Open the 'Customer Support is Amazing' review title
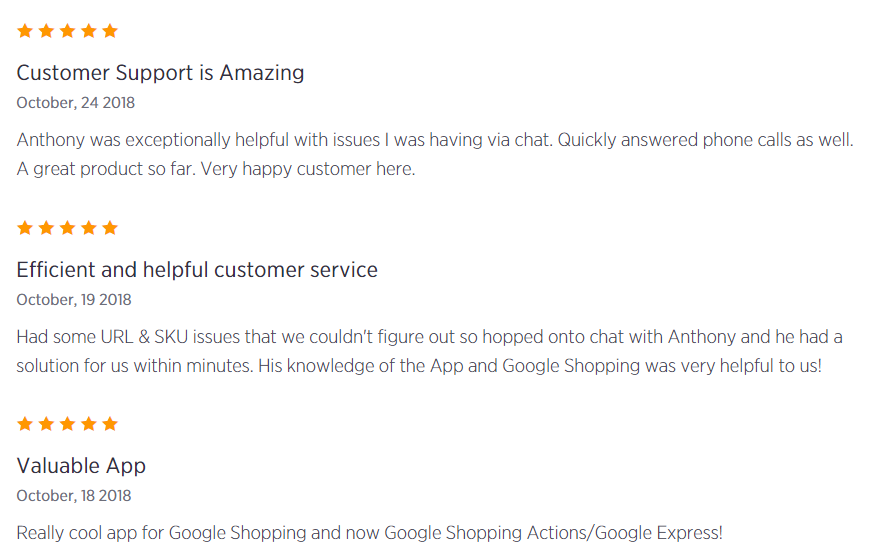 (161, 73)
